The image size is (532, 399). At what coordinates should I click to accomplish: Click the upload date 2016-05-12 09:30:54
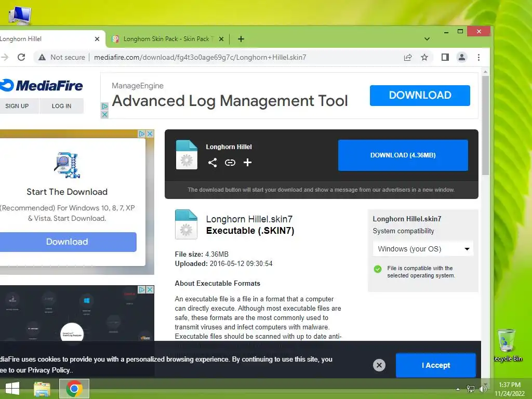click(x=241, y=263)
